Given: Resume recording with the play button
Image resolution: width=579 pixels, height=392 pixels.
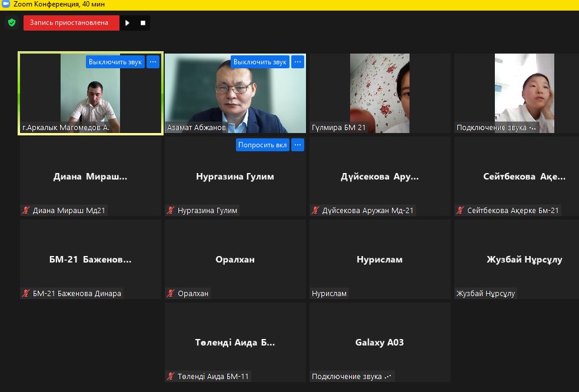Looking at the screenshot, I should tap(128, 23).
